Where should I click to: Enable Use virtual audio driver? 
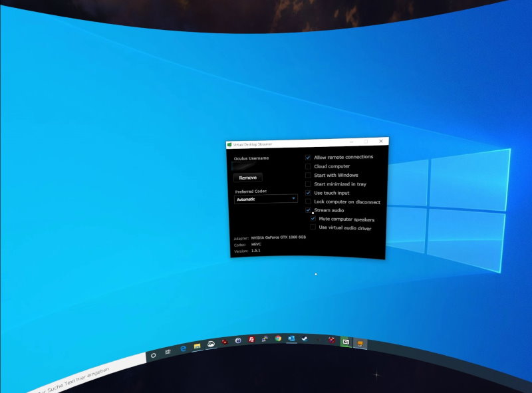pos(313,227)
